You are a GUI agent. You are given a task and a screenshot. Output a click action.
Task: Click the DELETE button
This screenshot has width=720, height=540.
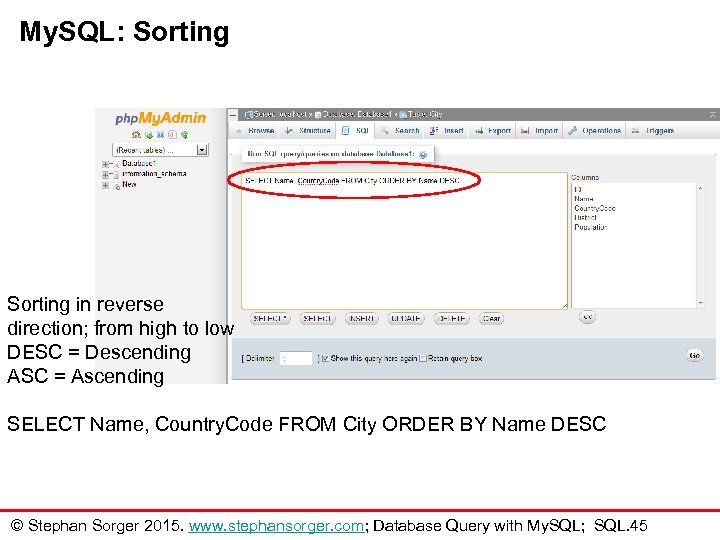451,318
